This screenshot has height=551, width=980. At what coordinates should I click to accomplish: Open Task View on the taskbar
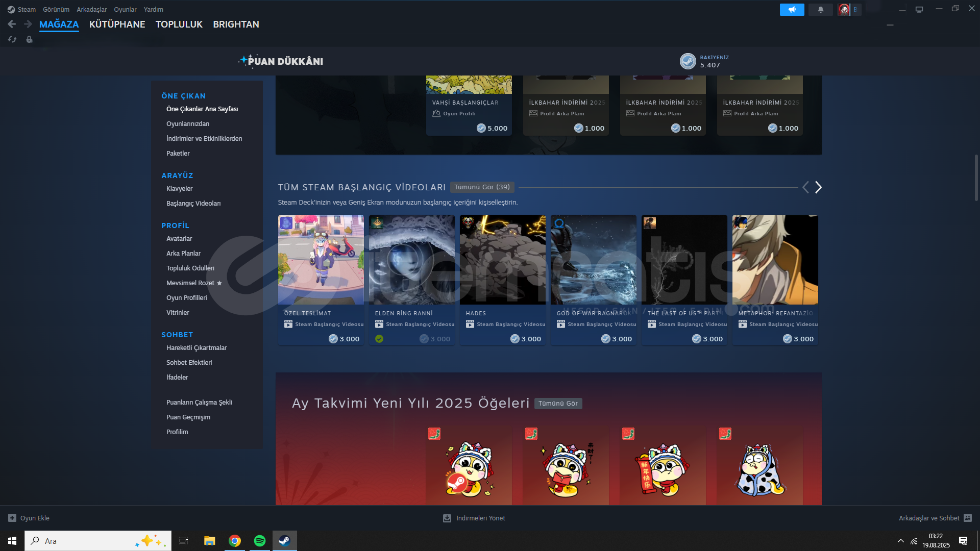184,541
